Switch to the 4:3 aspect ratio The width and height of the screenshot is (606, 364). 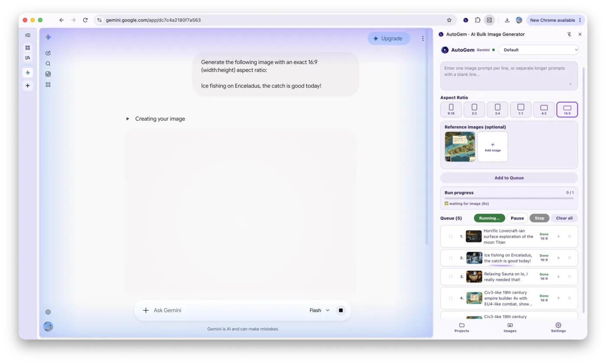(544, 109)
